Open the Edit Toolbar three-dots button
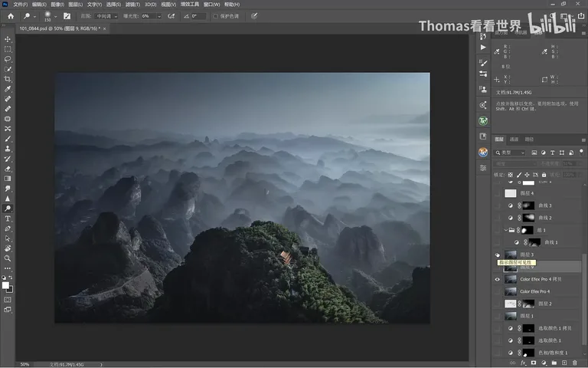 (x=8, y=268)
